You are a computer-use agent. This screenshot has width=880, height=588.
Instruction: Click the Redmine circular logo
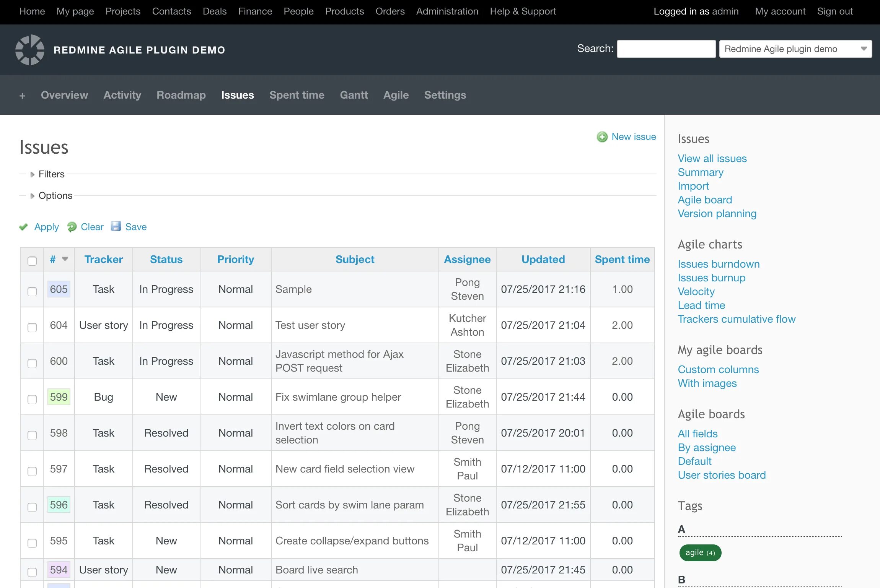(x=30, y=50)
